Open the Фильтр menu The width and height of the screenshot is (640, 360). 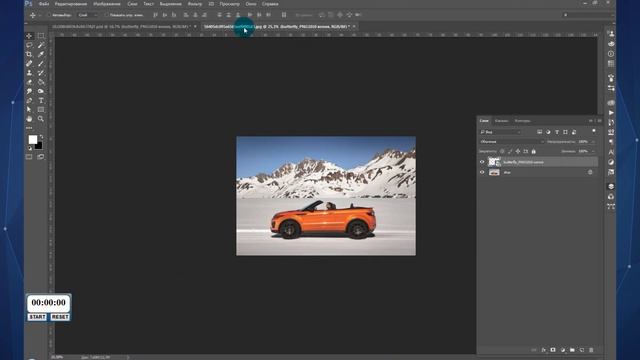pos(195,4)
